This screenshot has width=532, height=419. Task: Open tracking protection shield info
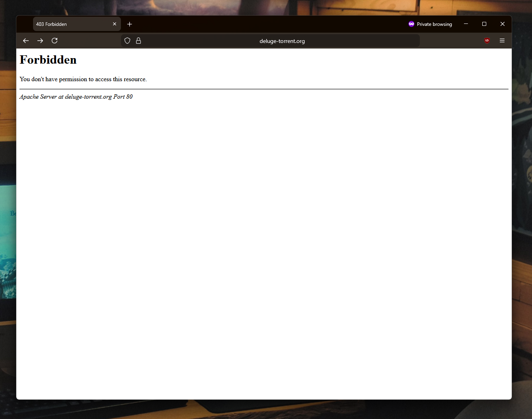[127, 41]
